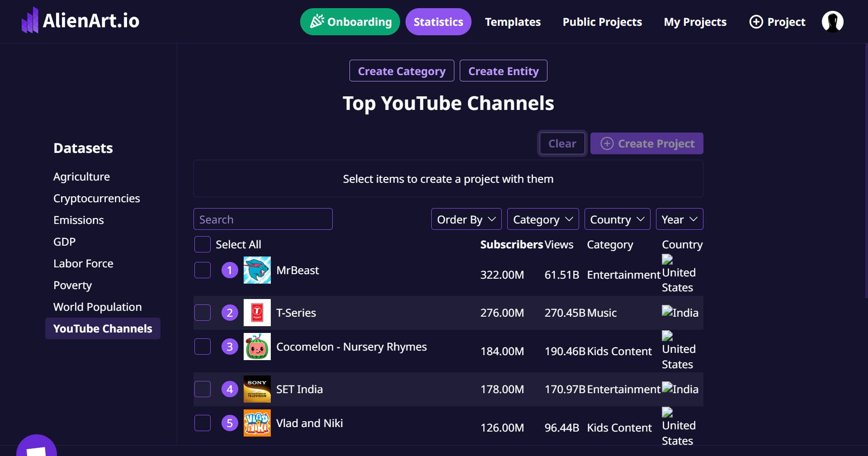Select the Poverty dataset
The image size is (868, 456).
pos(73,285)
